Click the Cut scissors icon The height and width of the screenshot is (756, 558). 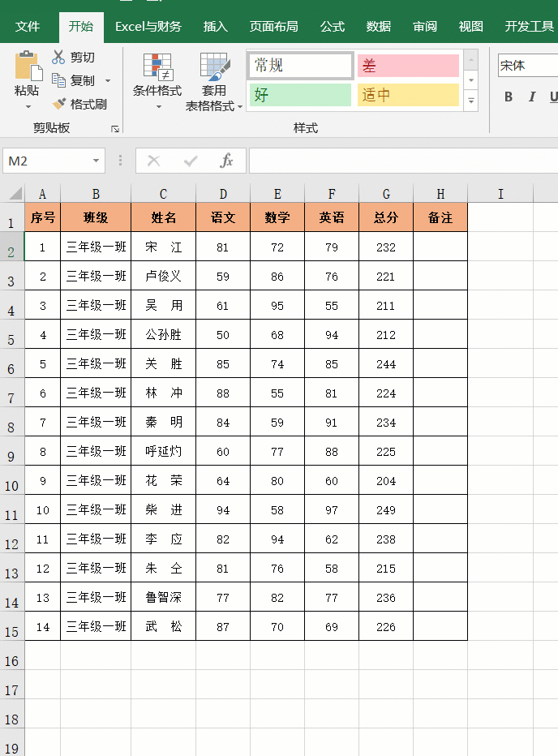[58, 57]
